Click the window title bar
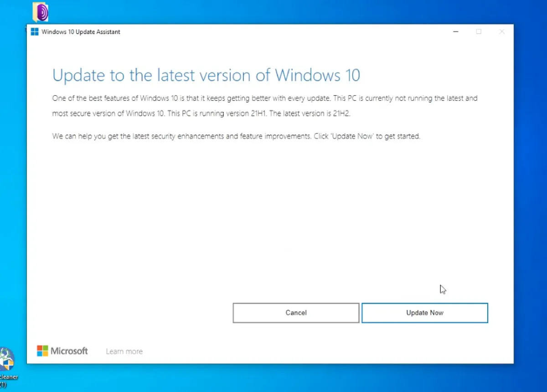Image resolution: width=547 pixels, height=392 pixels. tap(273, 31)
